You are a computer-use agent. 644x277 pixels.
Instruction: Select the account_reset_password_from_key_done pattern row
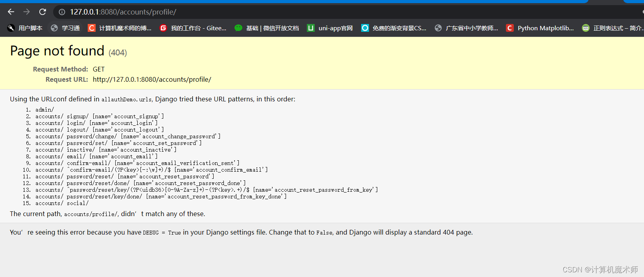(x=161, y=196)
